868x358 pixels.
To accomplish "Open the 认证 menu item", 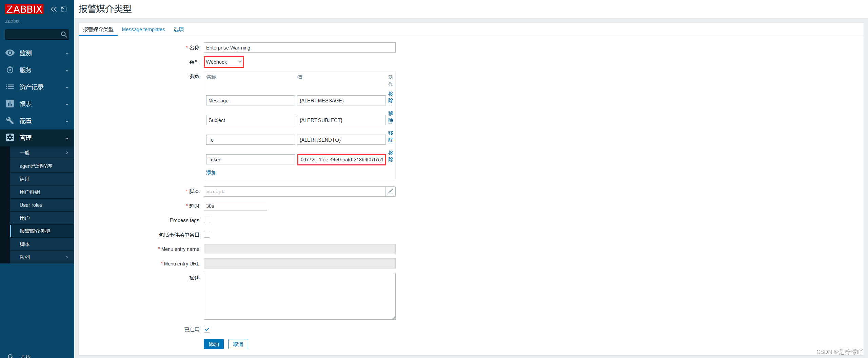I will (42, 179).
